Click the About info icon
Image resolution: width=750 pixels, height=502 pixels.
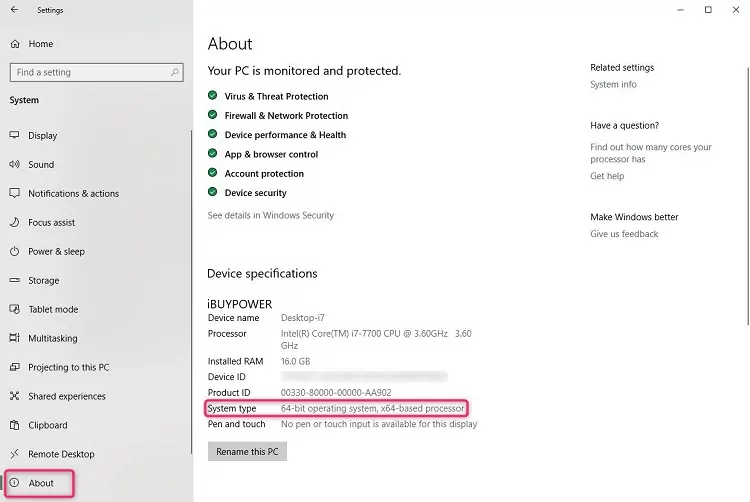14,483
